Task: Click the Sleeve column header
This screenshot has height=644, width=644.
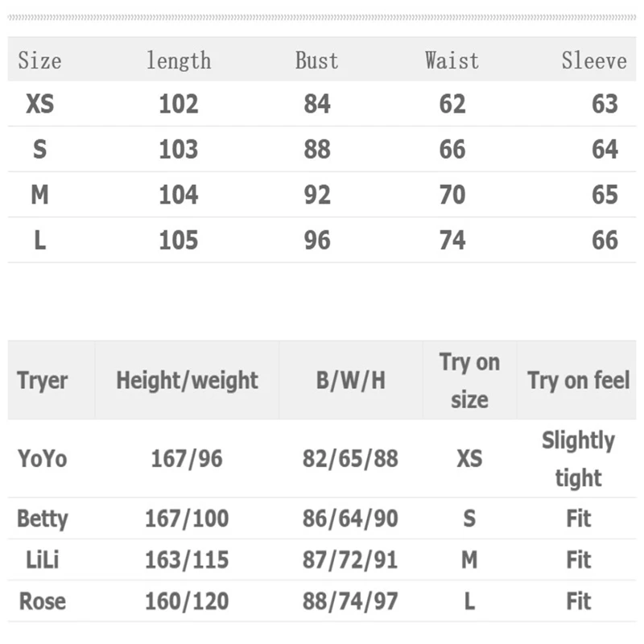Action: tap(594, 60)
